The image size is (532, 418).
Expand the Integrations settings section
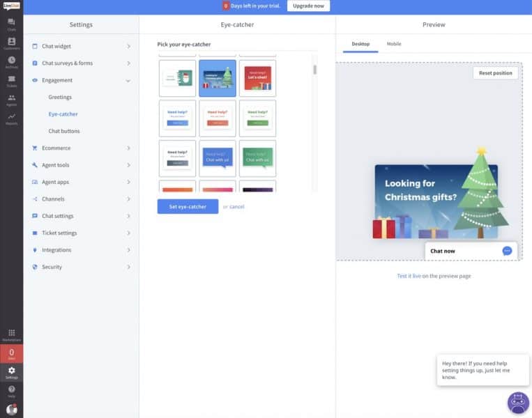(x=81, y=250)
